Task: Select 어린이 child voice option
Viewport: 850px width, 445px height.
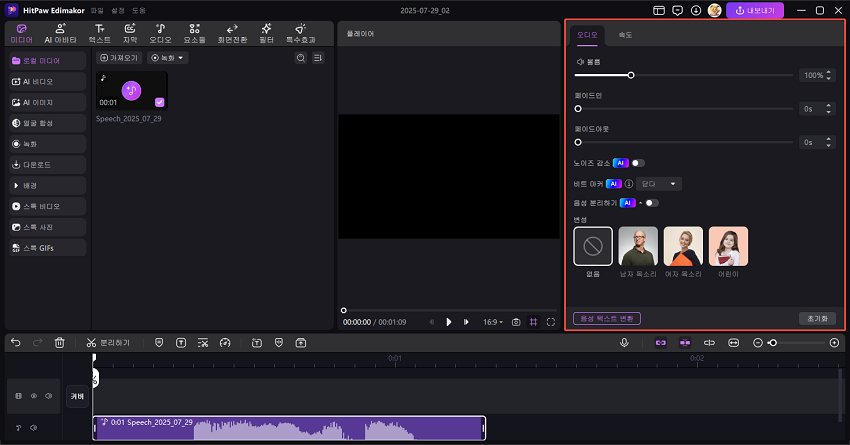Action: 729,246
